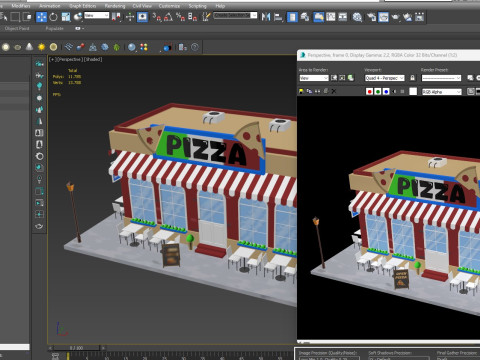480x360 pixels.
Task: Activate the Select and Rotate tool
Action: [53, 17]
